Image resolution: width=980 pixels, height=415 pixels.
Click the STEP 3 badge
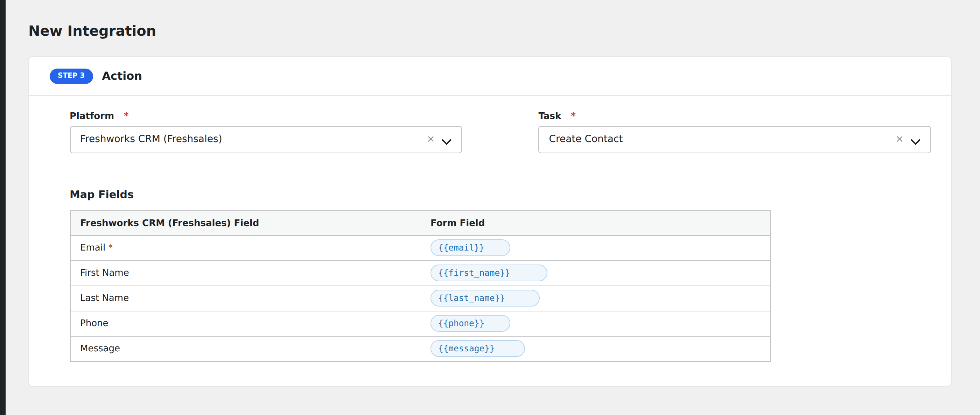(71, 76)
